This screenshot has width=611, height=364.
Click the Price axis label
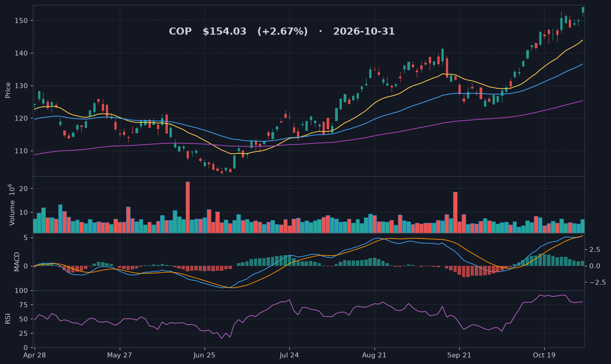[x=8, y=90]
